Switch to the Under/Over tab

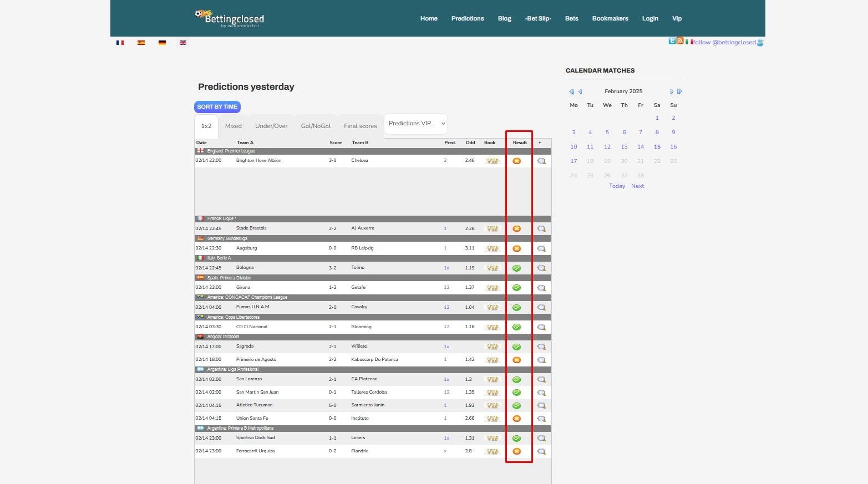click(x=271, y=126)
